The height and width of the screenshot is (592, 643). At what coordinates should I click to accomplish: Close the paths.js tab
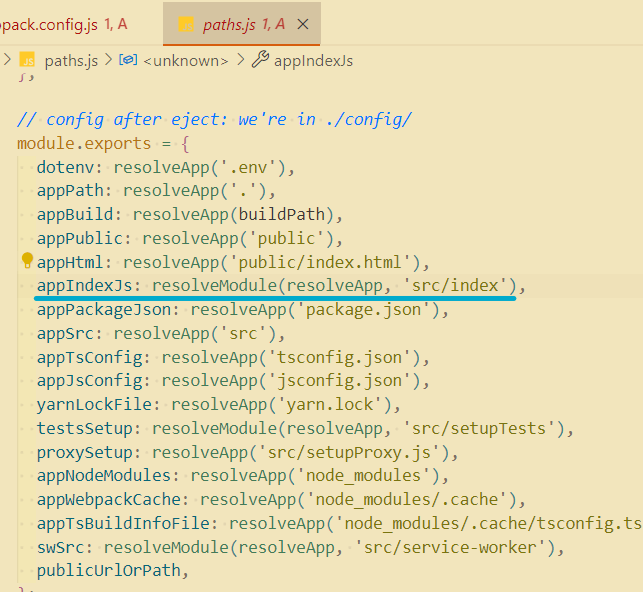tap(303, 25)
